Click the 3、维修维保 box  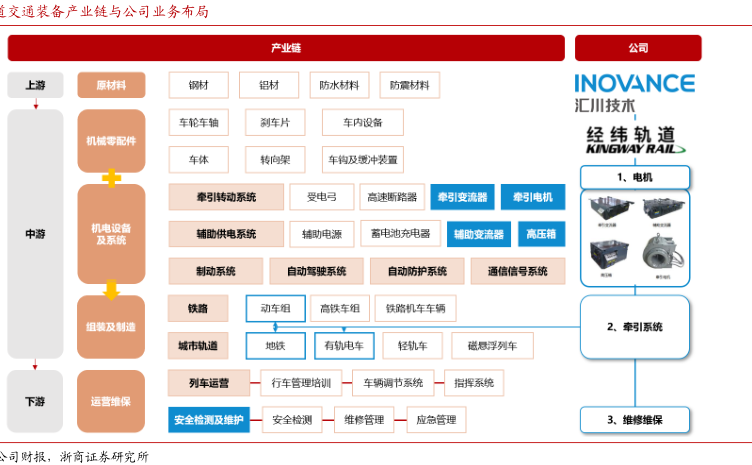(636, 420)
